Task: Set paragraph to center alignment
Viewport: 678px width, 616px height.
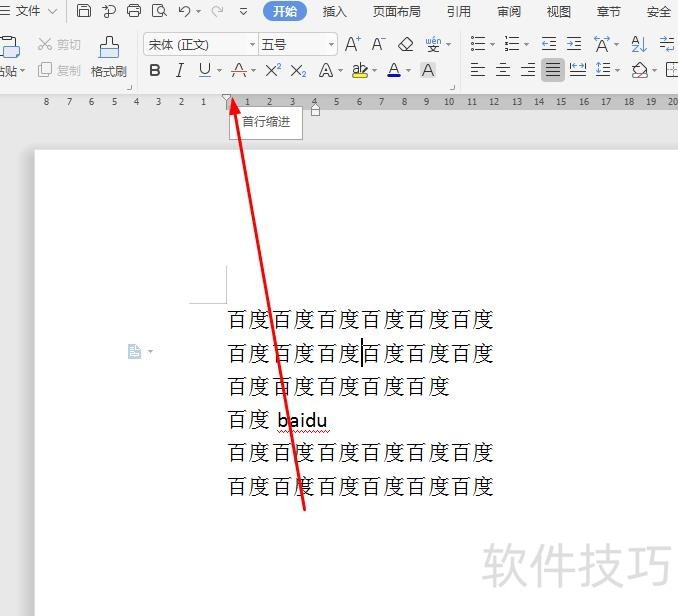Action: (x=503, y=70)
